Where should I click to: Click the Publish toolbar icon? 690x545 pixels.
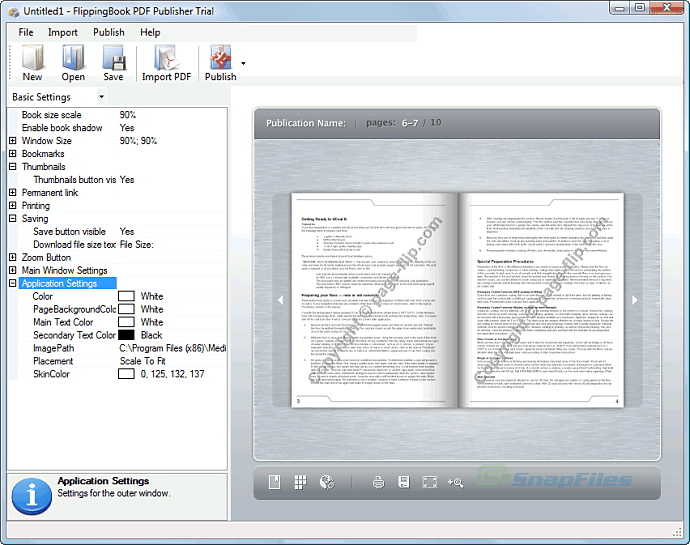tap(220, 63)
